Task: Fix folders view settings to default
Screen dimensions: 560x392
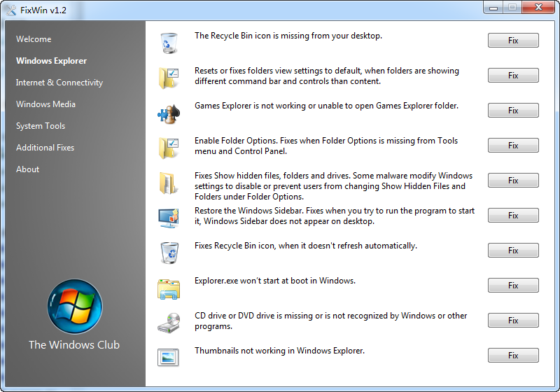Action: [x=513, y=76]
